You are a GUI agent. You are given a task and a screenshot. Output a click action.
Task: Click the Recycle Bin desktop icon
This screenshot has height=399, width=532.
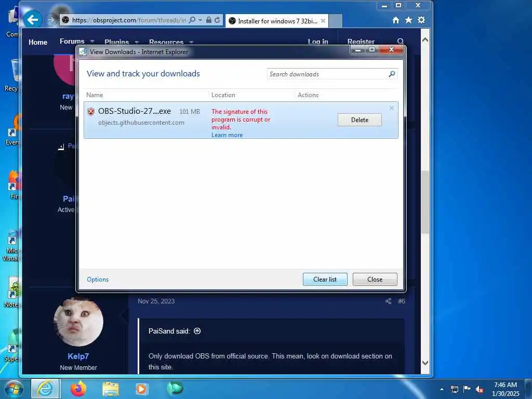coord(14,75)
